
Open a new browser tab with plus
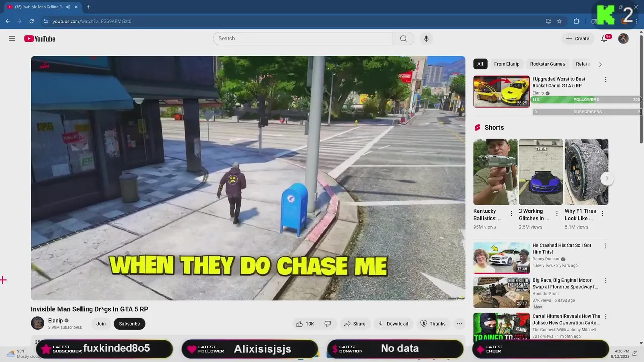[x=89, y=7]
